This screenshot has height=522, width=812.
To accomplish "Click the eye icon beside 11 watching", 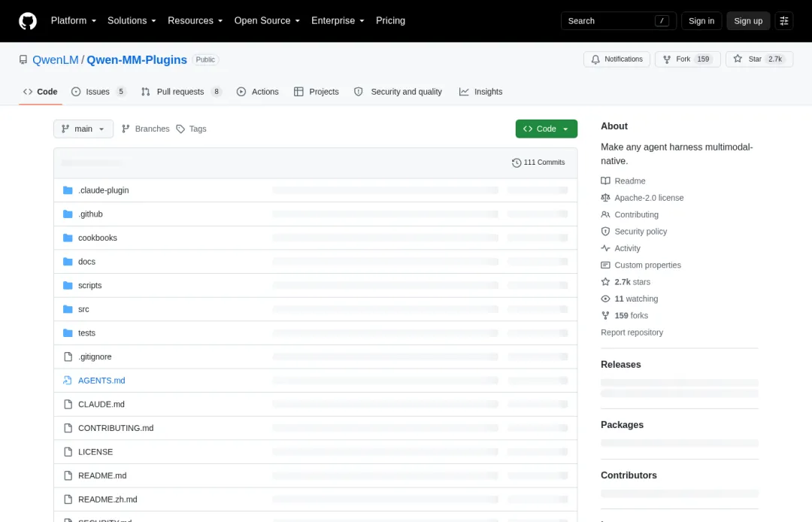I will coord(605,299).
